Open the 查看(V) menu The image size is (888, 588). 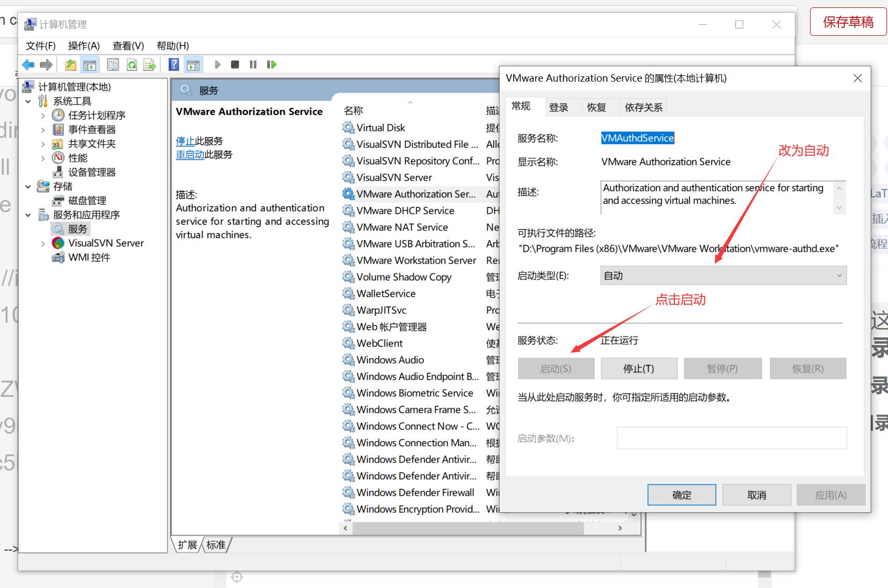[128, 46]
